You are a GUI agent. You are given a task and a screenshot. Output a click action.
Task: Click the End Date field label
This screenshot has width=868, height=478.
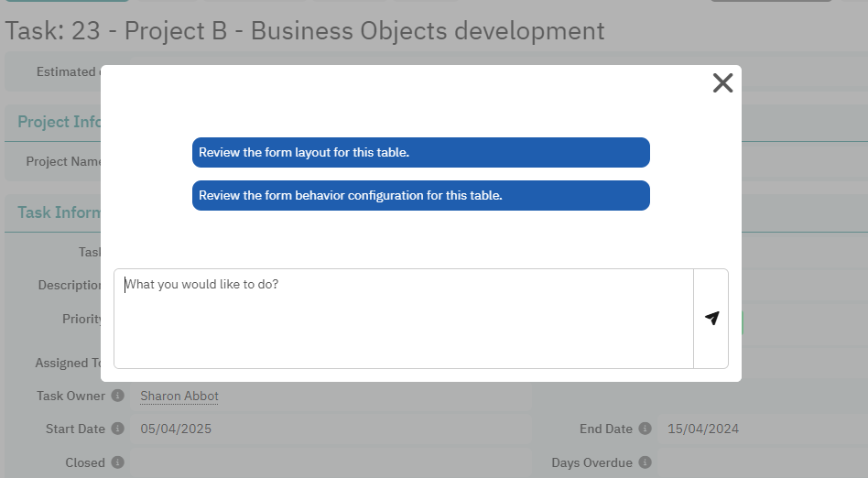click(605, 429)
